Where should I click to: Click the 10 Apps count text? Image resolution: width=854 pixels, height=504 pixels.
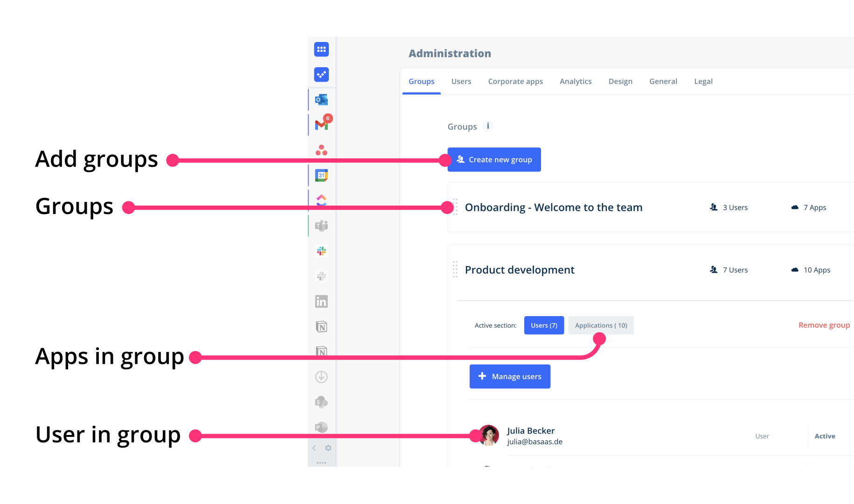(x=817, y=270)
